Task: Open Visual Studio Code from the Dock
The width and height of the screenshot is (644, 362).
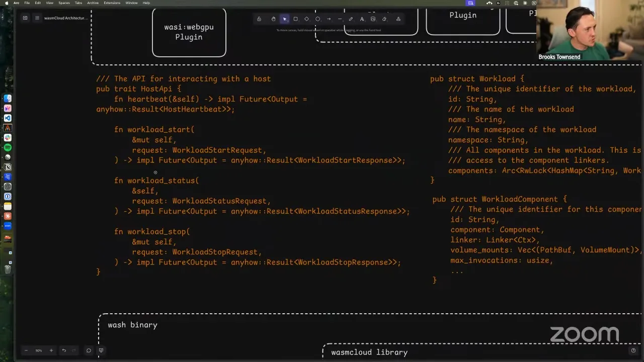Action: coord(8,118)
